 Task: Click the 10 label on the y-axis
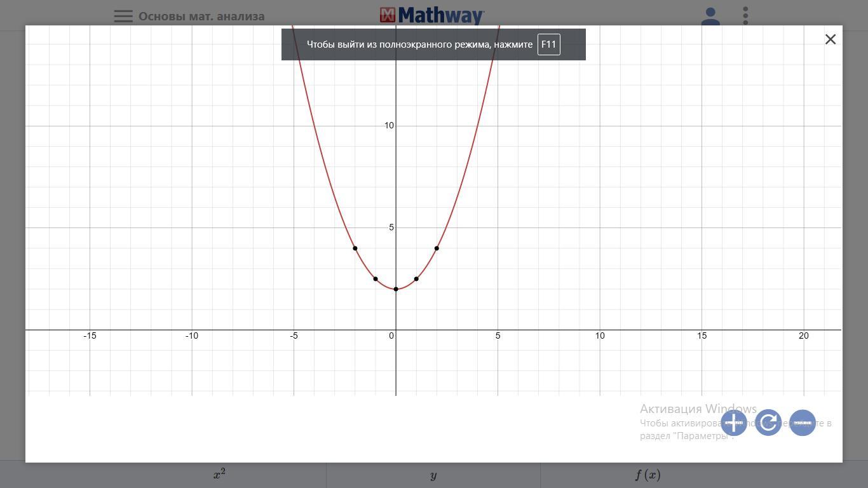(x=389, y=126)
